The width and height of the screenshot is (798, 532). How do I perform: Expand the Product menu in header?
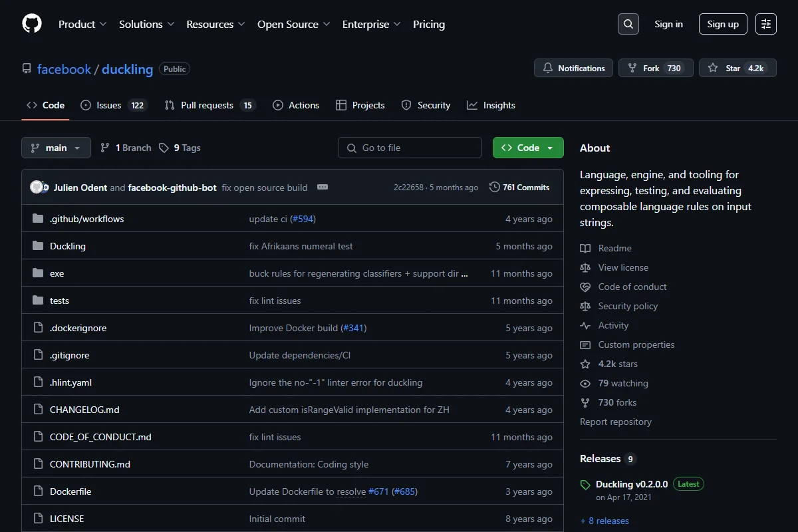(82, 24)
